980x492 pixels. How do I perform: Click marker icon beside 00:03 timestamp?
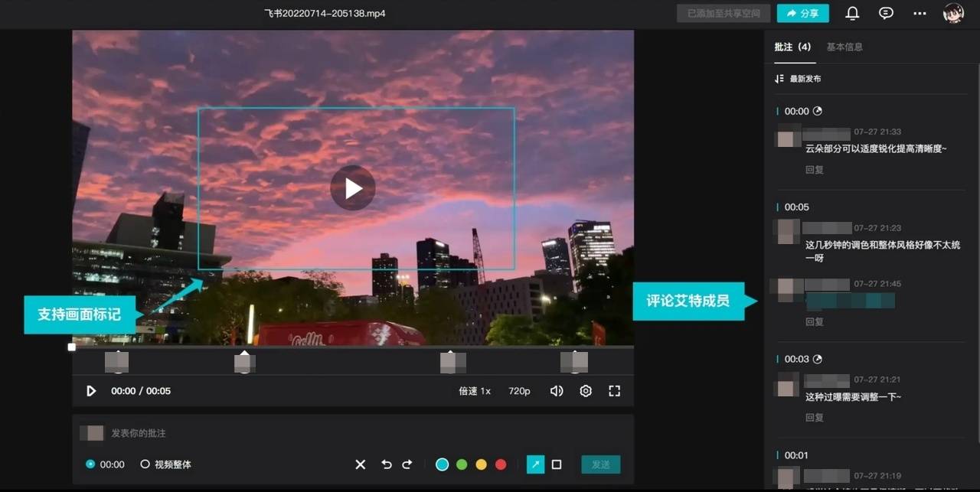tap(818, 359)
